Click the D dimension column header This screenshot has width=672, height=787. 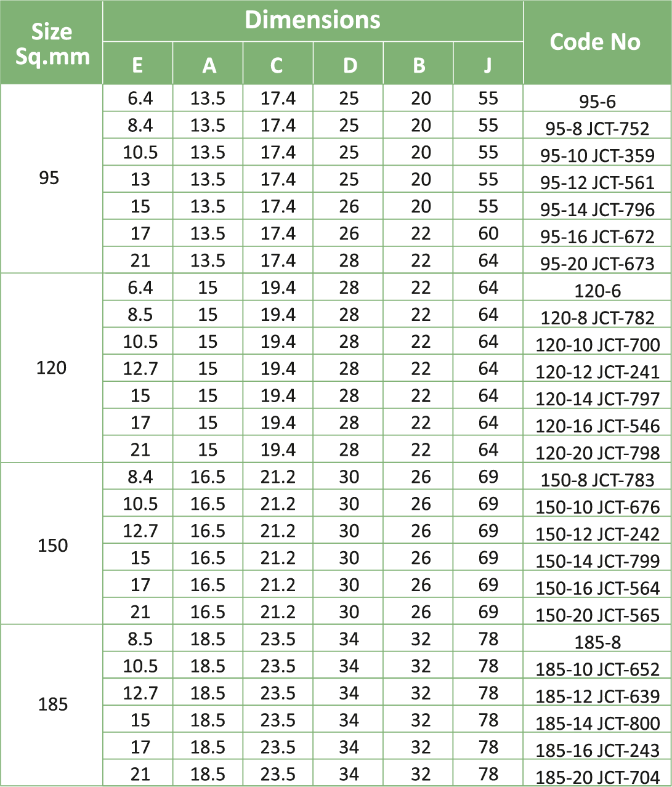(x=349, y=65)
